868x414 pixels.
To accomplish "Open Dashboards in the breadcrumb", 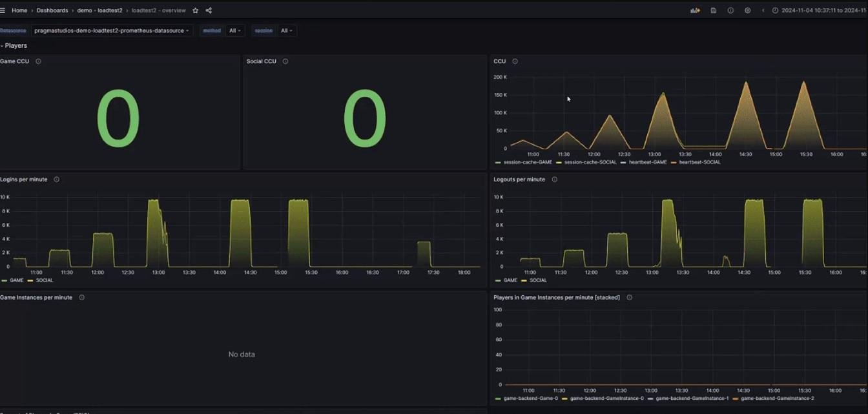I will 52,10.
